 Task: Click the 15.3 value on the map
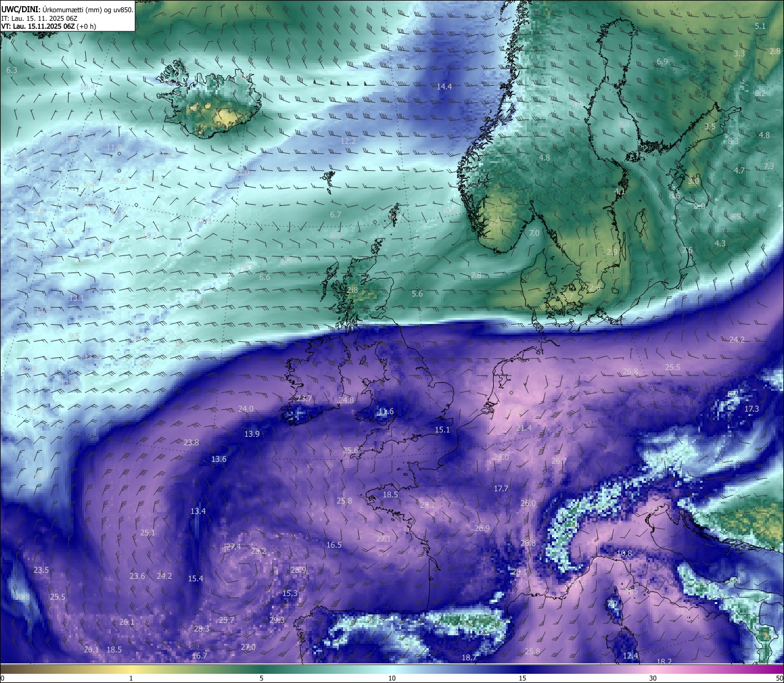[290, 593]
